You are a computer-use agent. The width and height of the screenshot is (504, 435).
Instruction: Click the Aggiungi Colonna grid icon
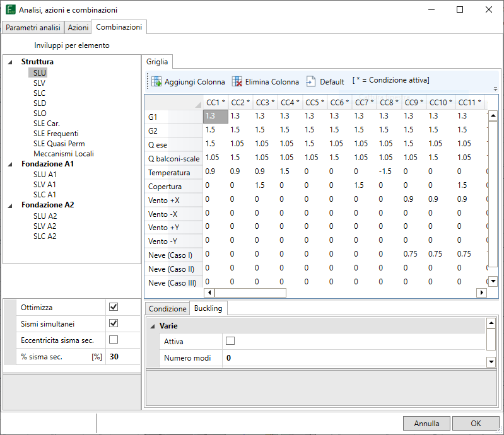point(156,81)
